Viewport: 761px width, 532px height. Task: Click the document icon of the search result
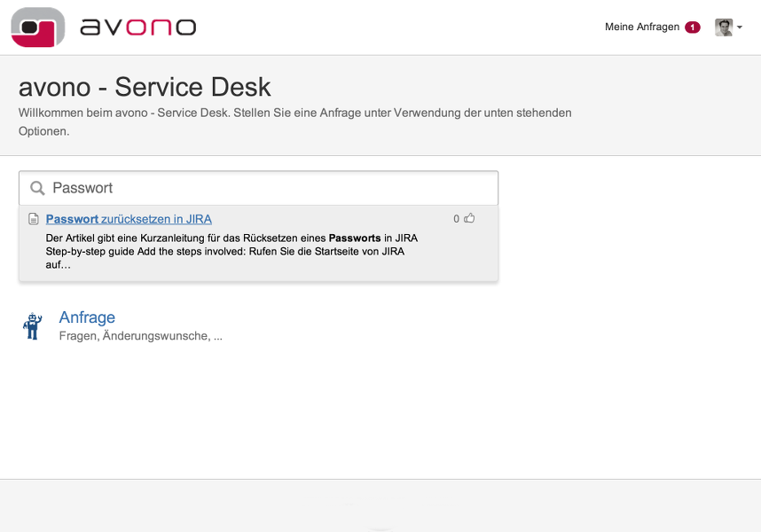point(34,219)
